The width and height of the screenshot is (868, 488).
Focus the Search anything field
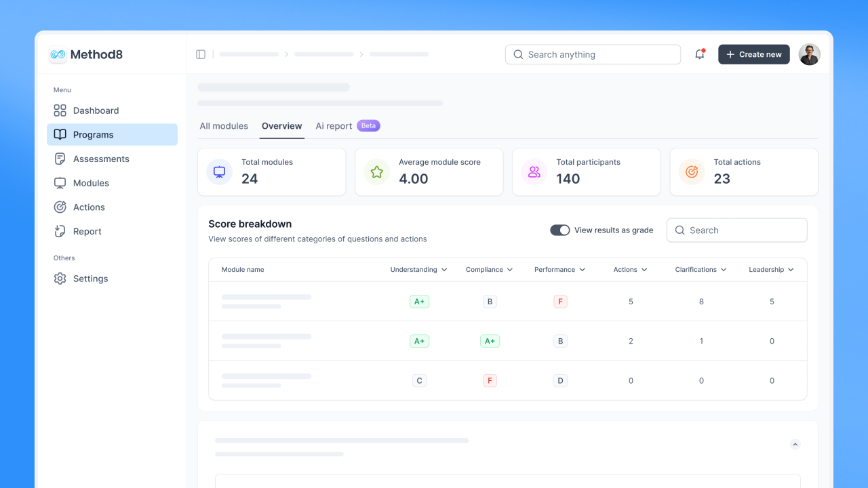[x=593, y=54]
